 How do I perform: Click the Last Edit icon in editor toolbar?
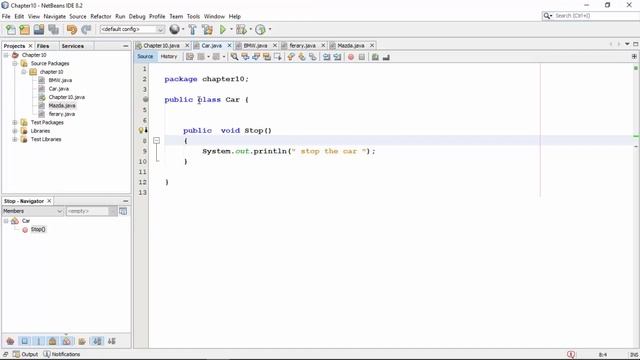(190, 57)
